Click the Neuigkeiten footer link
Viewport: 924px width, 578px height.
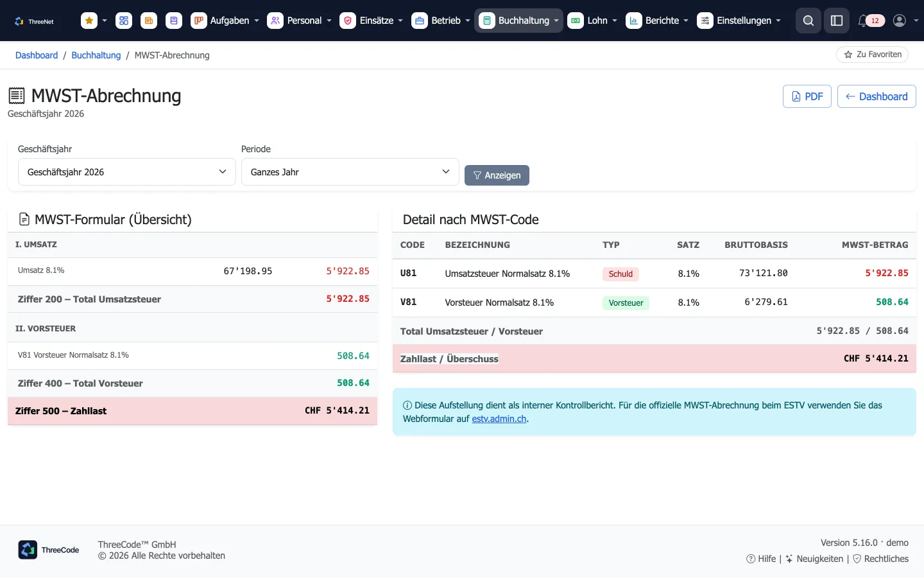[x=814, y=559]
